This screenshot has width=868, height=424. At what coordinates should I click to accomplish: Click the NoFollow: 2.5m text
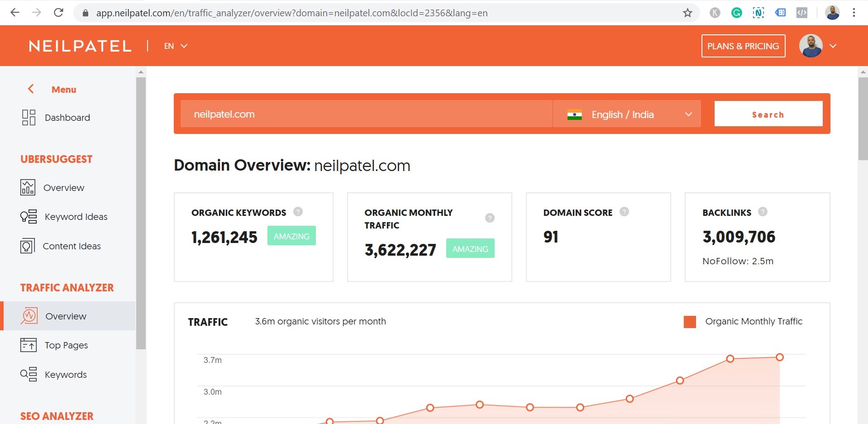(x=738, y=261)
